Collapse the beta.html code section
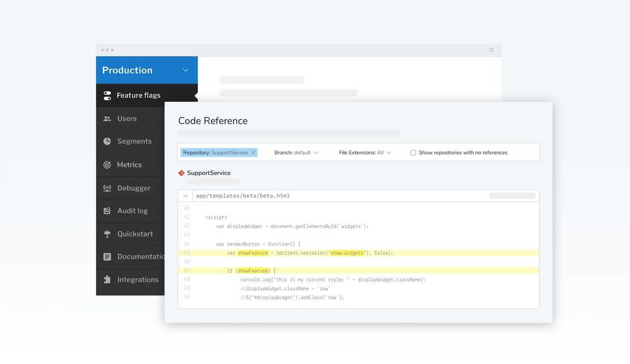Screen dimensions: 630x364 coord(185,195)
